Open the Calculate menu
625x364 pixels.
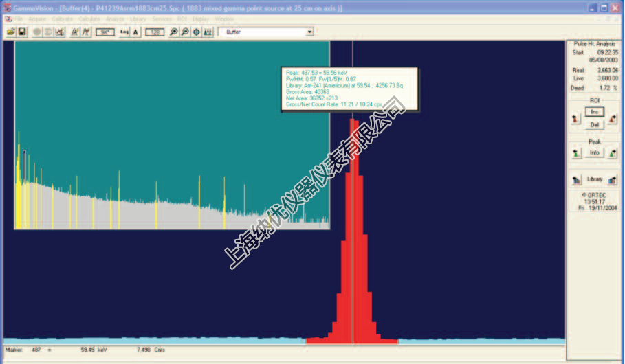pyautogui.click(x=89, y=19)
